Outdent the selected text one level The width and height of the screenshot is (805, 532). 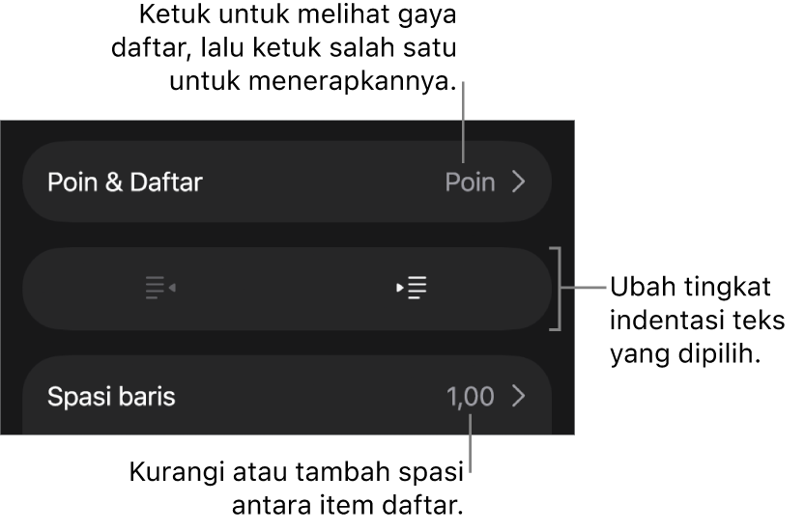coord(160,288)
